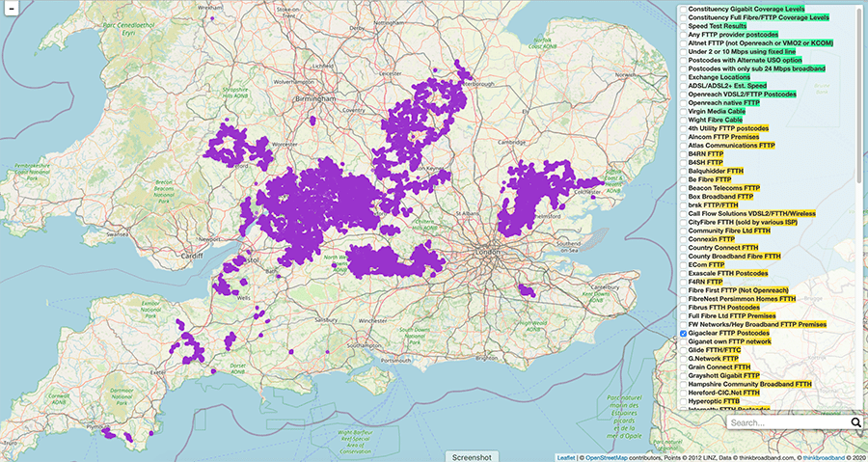Click the Screenshot button
The height and width of the screenshot is (462, 868).
point(472,457)
